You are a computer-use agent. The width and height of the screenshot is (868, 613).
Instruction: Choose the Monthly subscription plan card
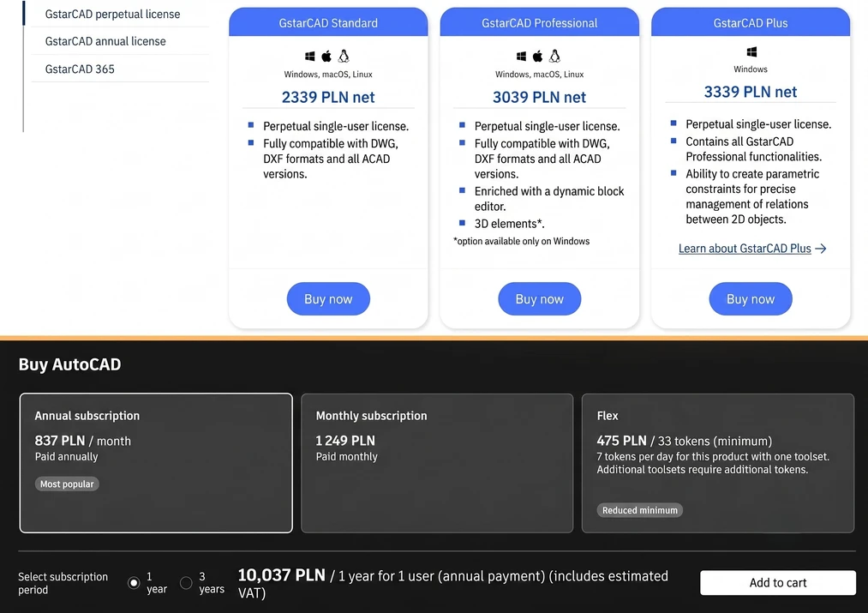[437, 463]
